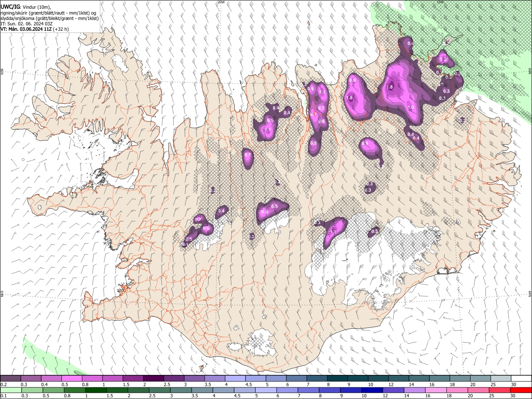Select the violet lower-row swatch starting at 12
532x399 pixels.
[x=393, y=390]
